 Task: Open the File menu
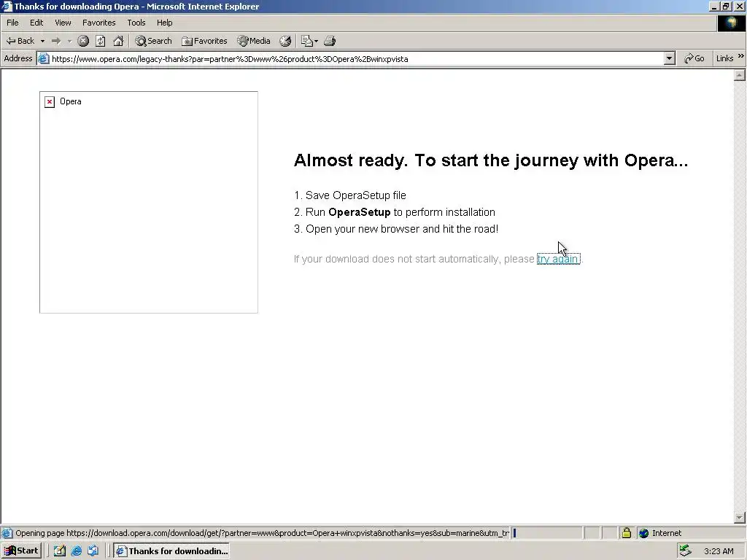pos(12,23)
